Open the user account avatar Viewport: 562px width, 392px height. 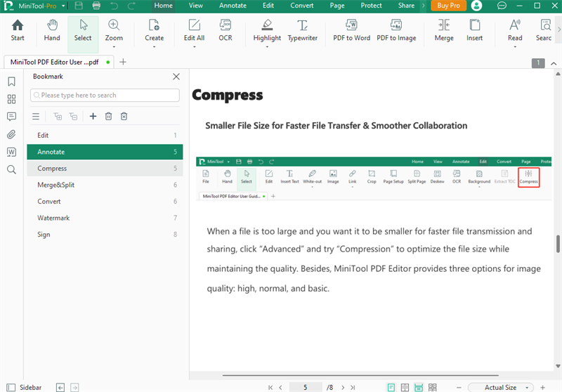point(476,6)
